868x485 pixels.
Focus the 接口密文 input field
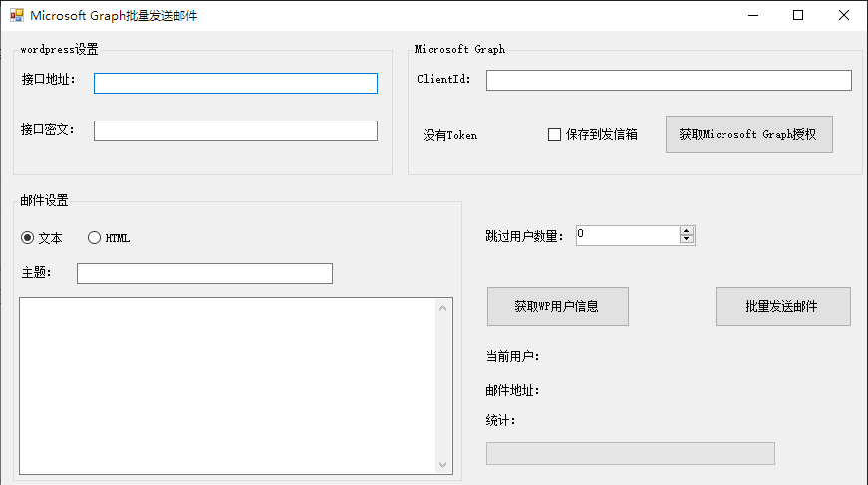(x=235, y=131)
